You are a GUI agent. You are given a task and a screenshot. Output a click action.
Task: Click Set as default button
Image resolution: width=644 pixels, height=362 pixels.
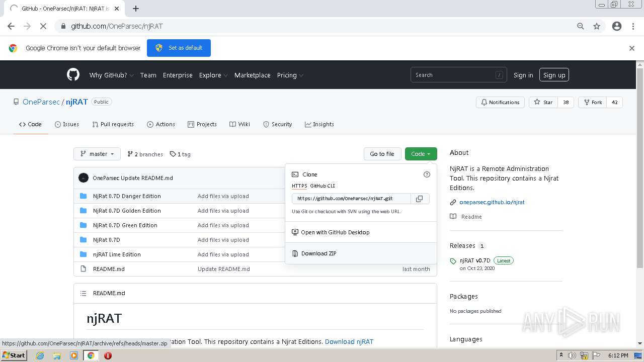pos(179,48)
